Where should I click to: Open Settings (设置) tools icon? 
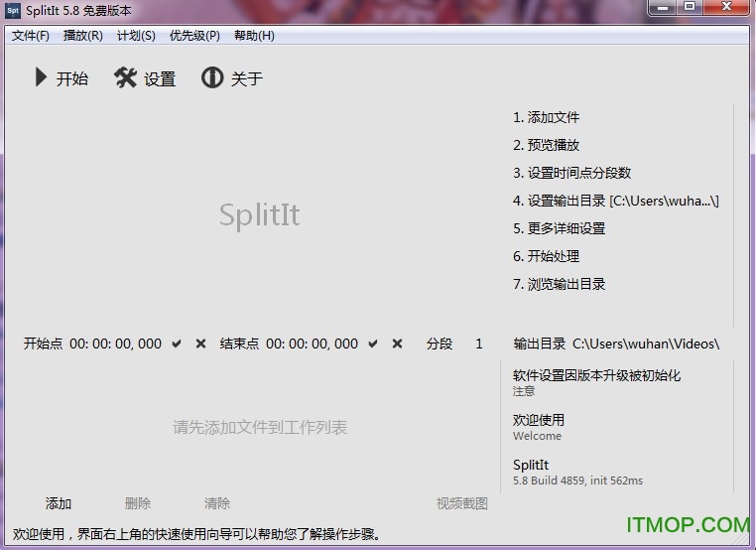tap(125, 77)
